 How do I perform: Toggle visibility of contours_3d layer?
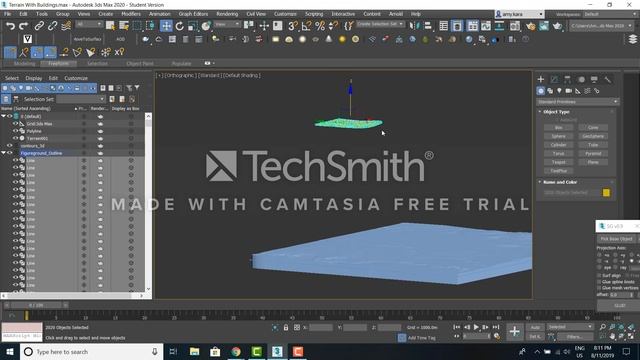(9, 146)
